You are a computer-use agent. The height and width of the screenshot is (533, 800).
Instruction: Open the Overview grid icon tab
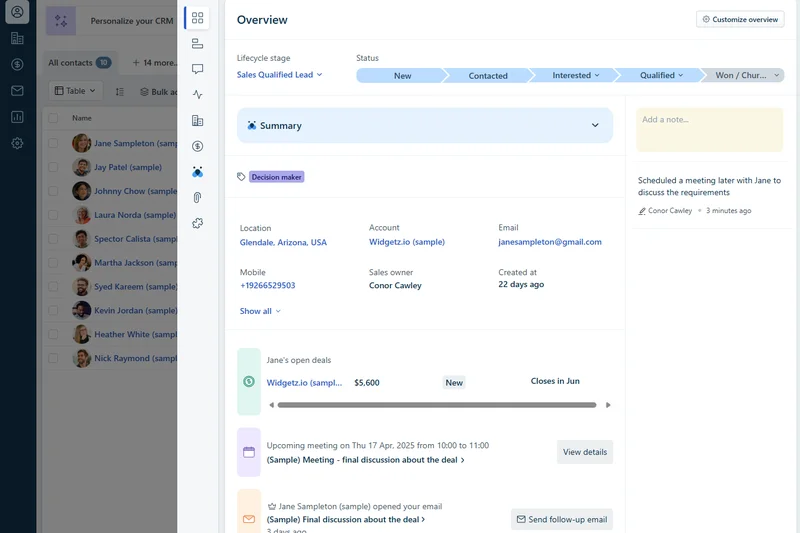[197, 18]
